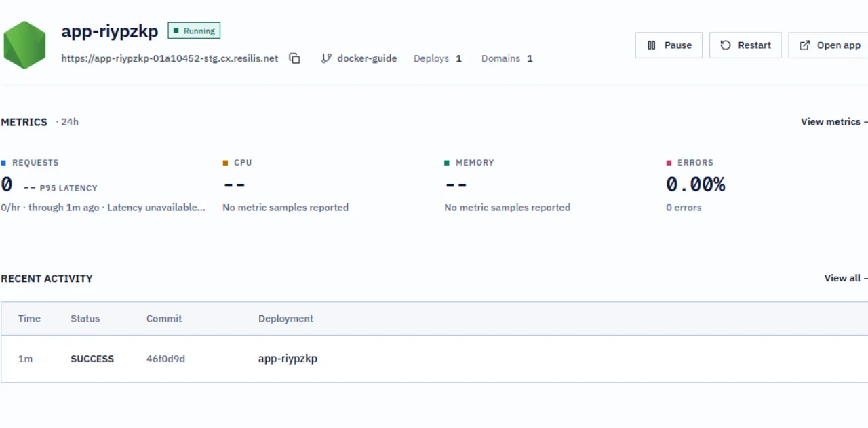This screenshot has width=868, height=428.
Task: Pause the app
Action: (669, 45)
